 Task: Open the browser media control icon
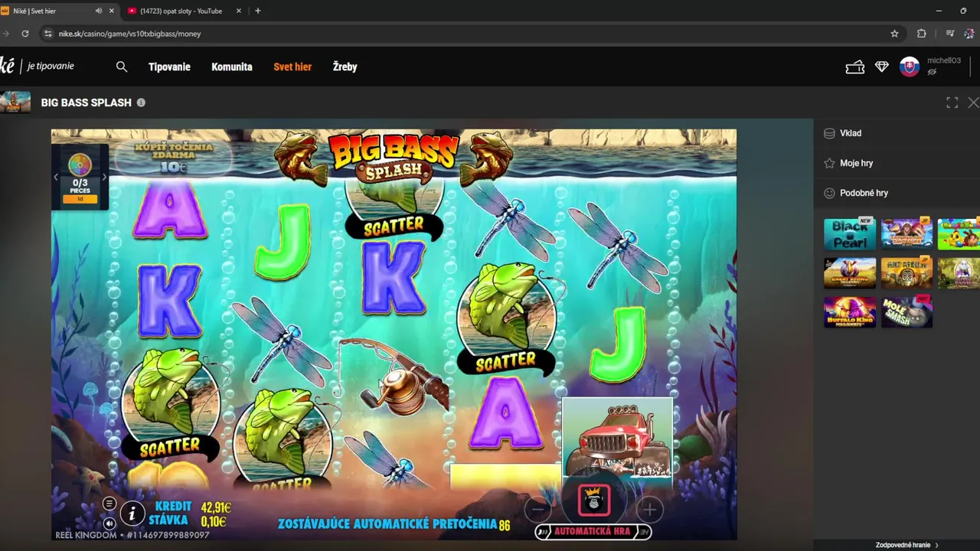pos(950,34)
